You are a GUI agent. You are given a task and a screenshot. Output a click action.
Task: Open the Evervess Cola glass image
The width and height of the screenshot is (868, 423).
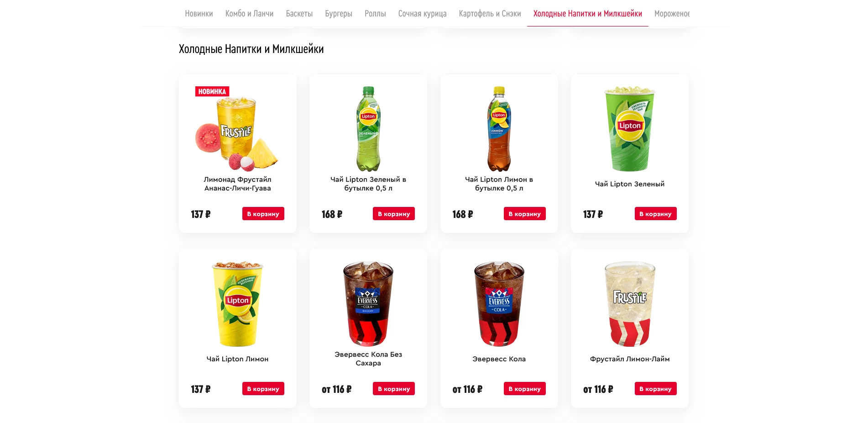point(499,304)
